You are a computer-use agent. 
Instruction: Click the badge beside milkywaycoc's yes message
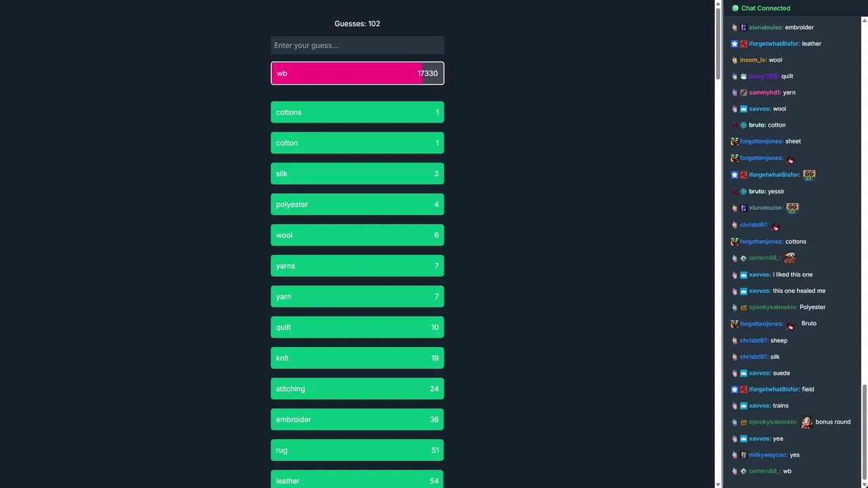point(743,455)
